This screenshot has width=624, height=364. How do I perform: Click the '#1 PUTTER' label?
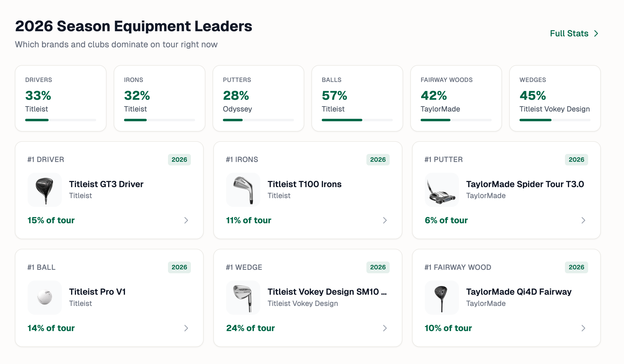coord(444,160)
